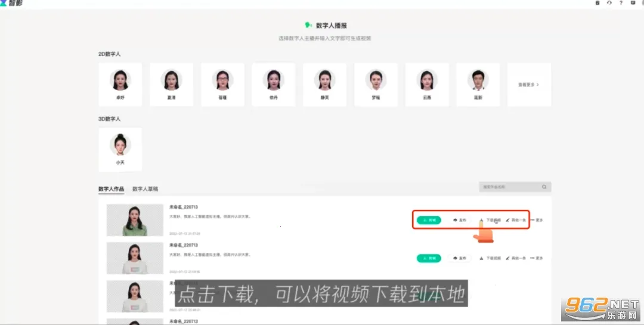Select the 梦瑶 digital human card
Viewport: 644px width, 325px height.
376,85
